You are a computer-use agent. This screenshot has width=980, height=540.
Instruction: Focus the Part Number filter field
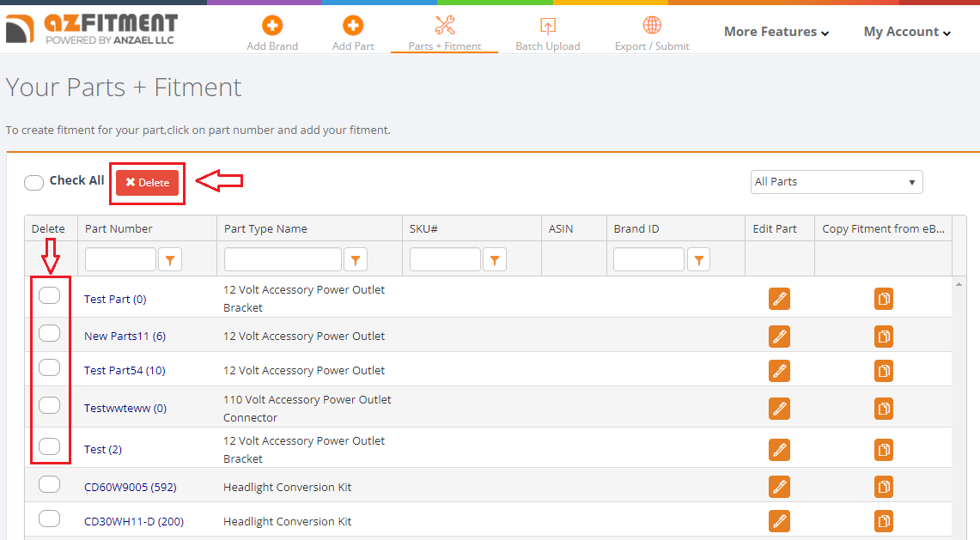pos(120,259)
